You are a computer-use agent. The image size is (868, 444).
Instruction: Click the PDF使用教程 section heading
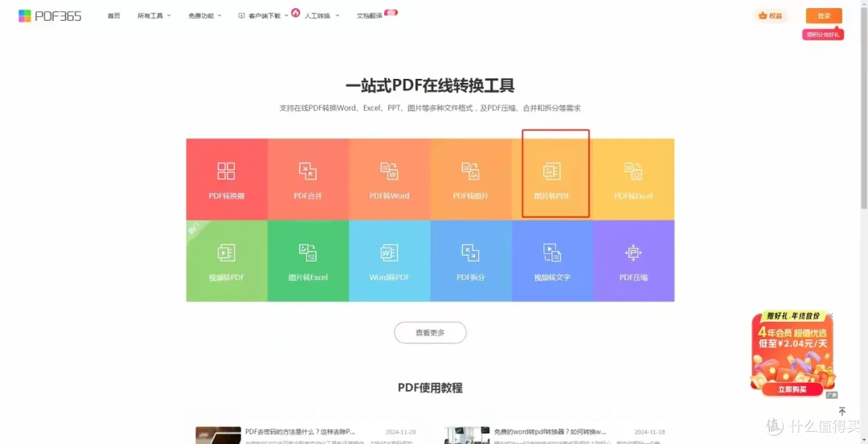(430, 388)
